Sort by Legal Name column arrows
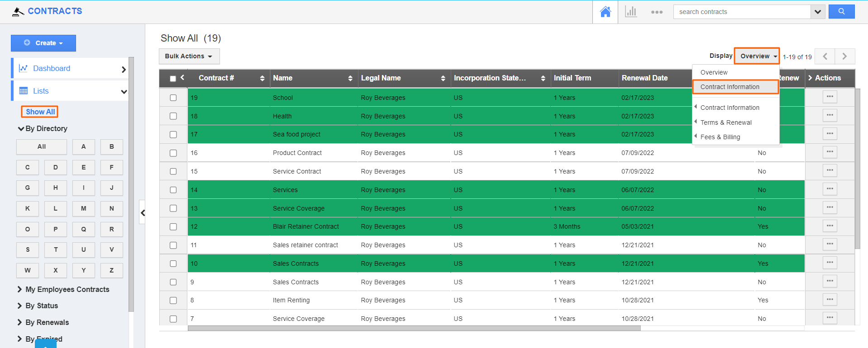This screenshot has width=868, height=348. click(443, 78)
